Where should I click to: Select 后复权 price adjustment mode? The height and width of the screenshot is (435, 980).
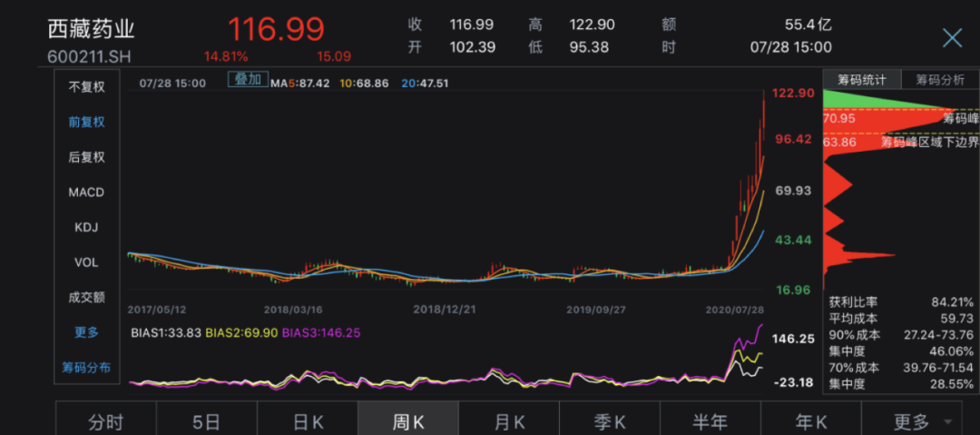[x=86, y=157]
